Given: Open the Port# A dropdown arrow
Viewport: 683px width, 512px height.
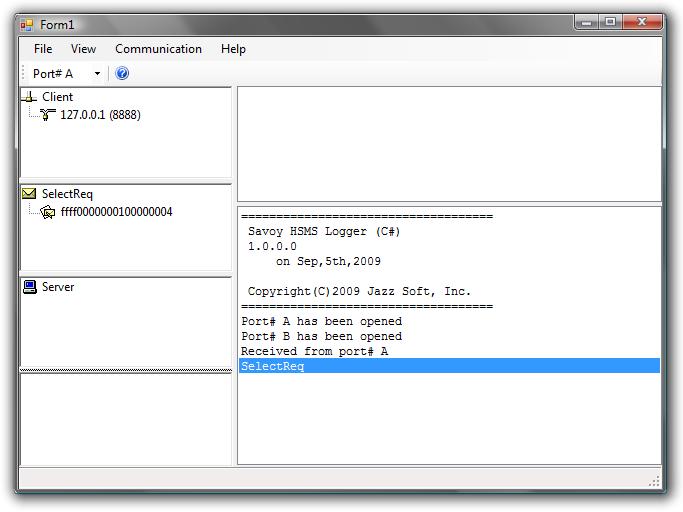Looking at the screenshot, I should (97, 74).
